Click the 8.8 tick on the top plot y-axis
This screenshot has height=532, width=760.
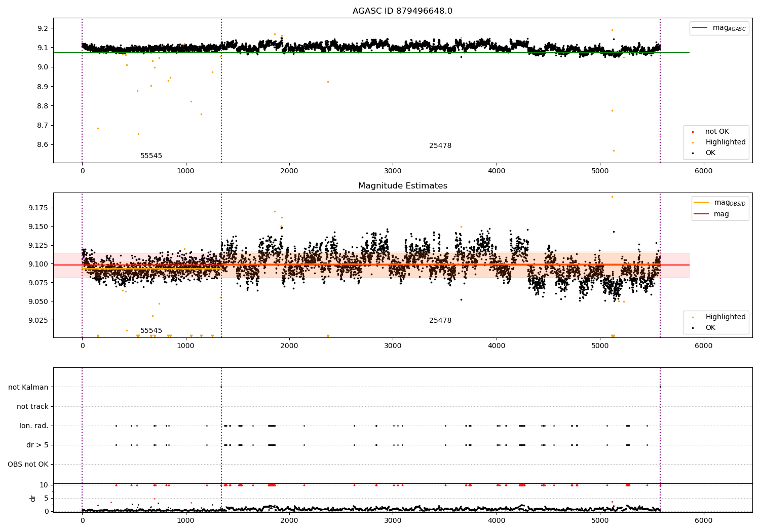pyautogui.click(x=43, y=106)
